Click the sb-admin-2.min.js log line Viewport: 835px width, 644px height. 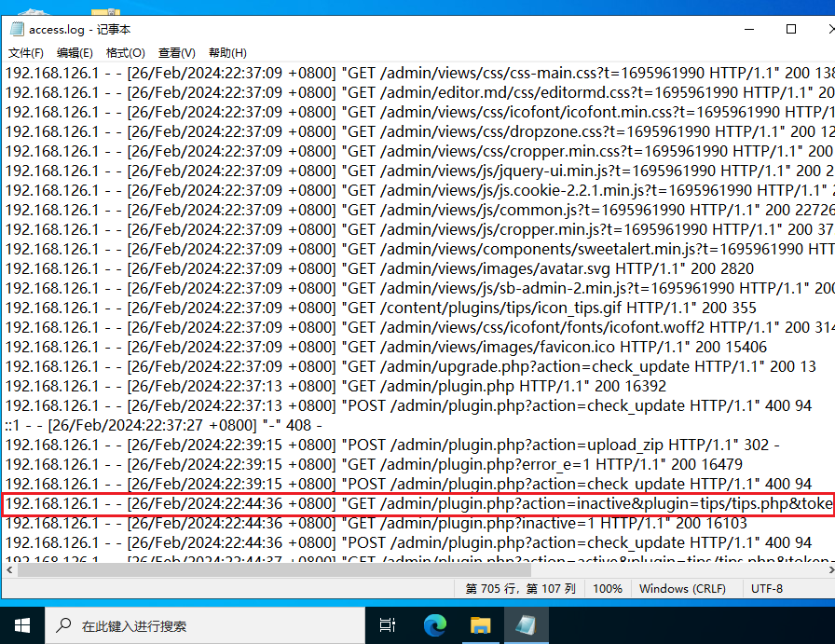coord(419,288)
